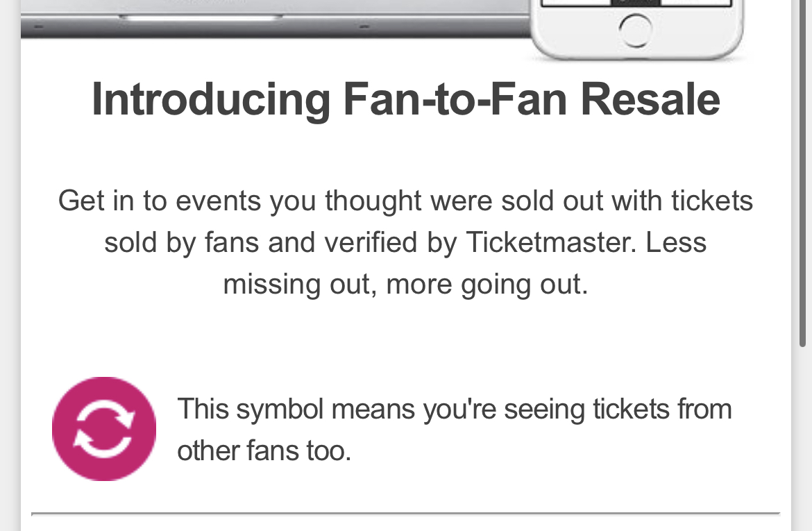Click the white phone image
This screenshot has width=812, height=531.
click(x=636, y=29)
